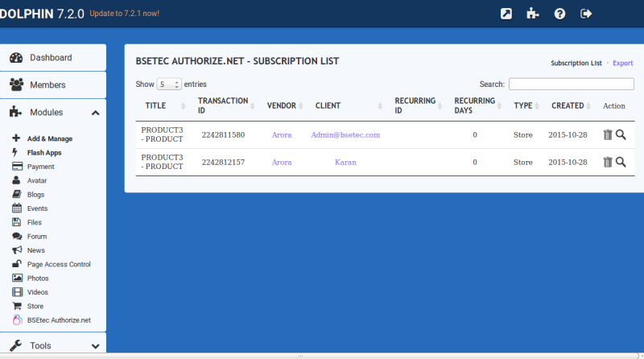Sort table by Title column arrows
The image size is (644, 359).
click(184, 106)
